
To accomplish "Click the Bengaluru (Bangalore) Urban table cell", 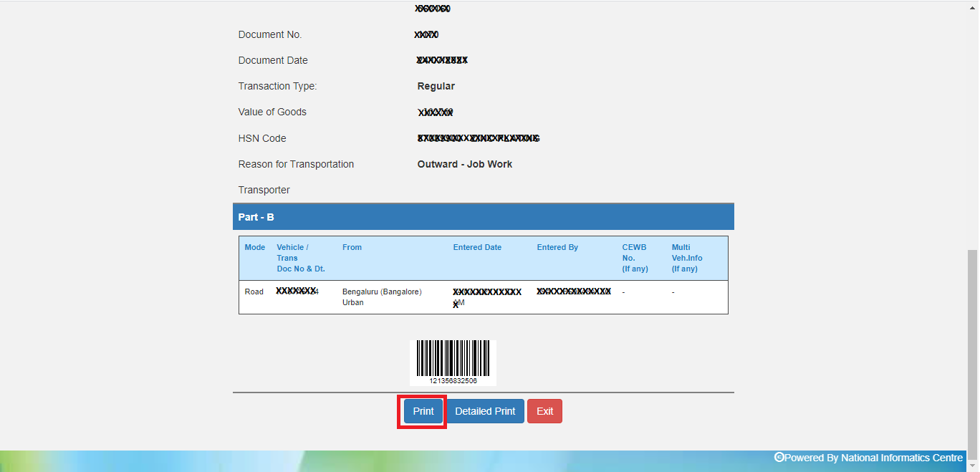I will coord(383,297).
